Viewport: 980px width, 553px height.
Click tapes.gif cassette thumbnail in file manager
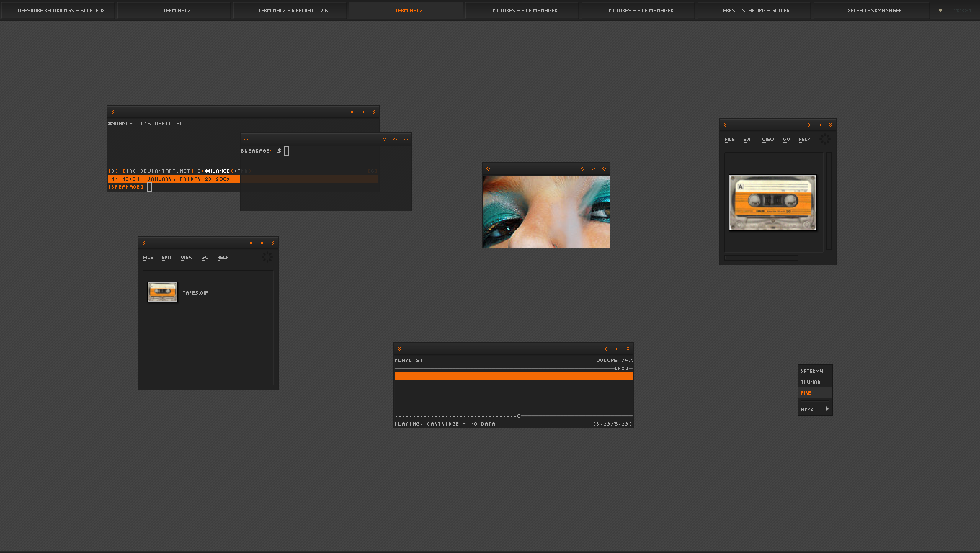(162, 292)
